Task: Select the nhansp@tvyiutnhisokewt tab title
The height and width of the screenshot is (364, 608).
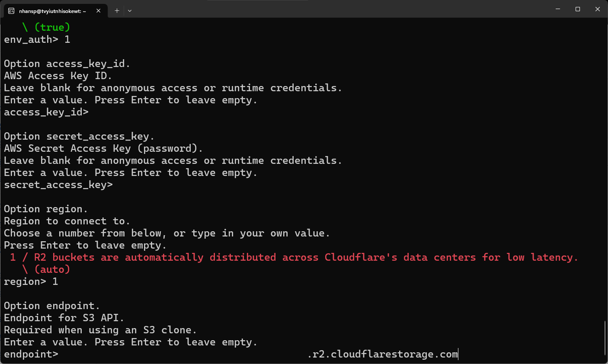Action: pos(52,11)
